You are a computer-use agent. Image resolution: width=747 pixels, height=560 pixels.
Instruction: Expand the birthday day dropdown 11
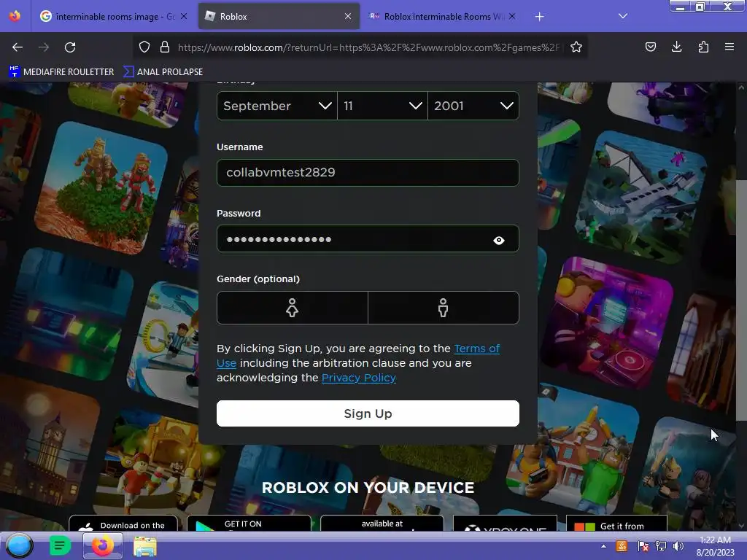point(382,106)
